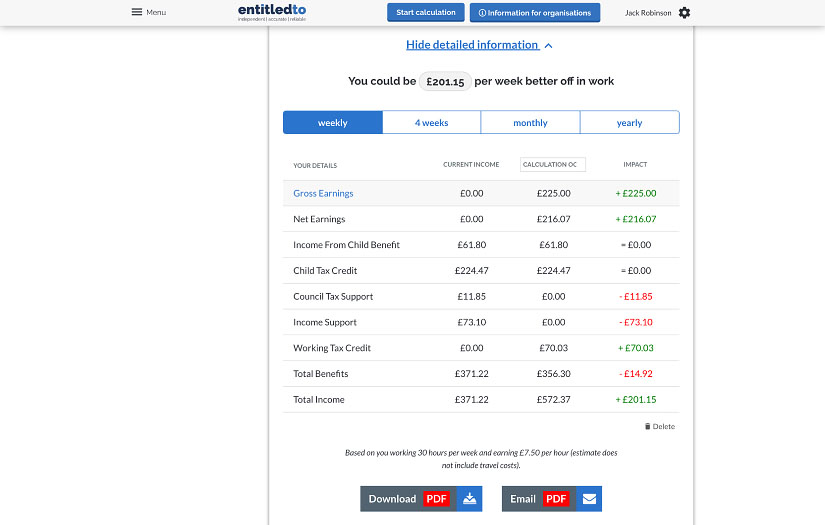825x525 pixels.
Task: Click Hide detailed information link
Action: pos(472,45)
